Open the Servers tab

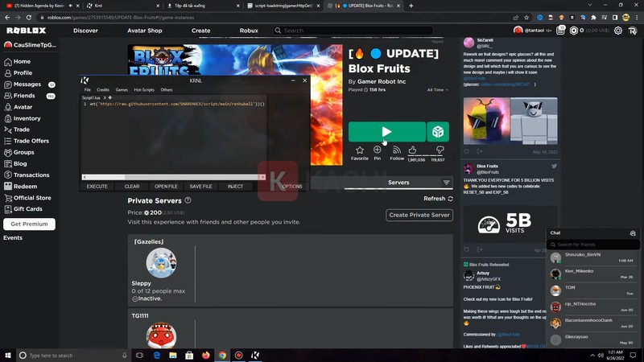point(398,183)
